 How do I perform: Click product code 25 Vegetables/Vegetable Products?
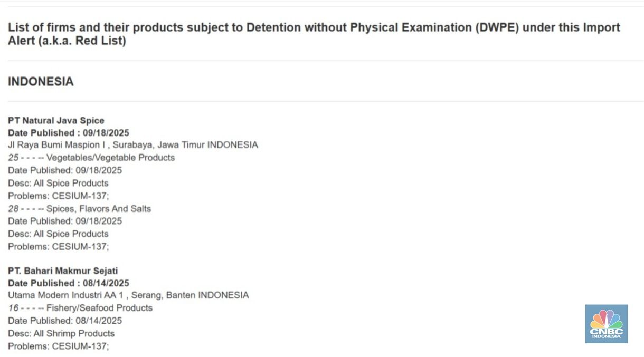[91, 158]
